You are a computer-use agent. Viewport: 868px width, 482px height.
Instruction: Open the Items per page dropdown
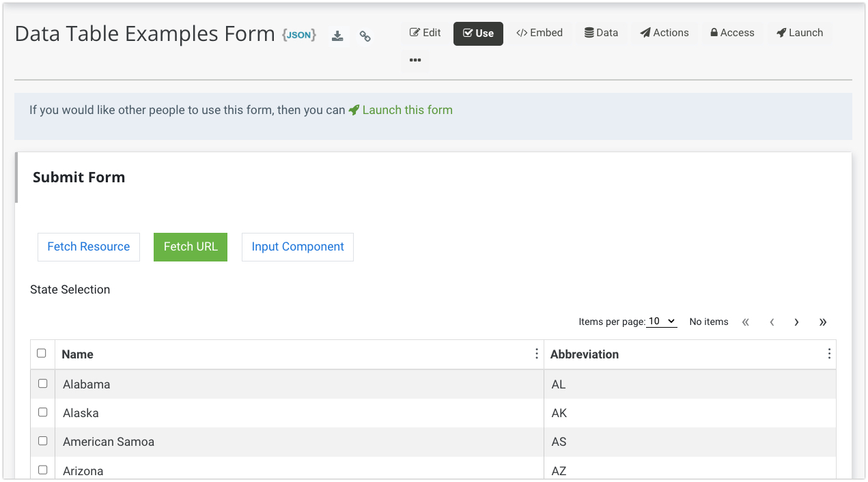[x=661, y=322]
